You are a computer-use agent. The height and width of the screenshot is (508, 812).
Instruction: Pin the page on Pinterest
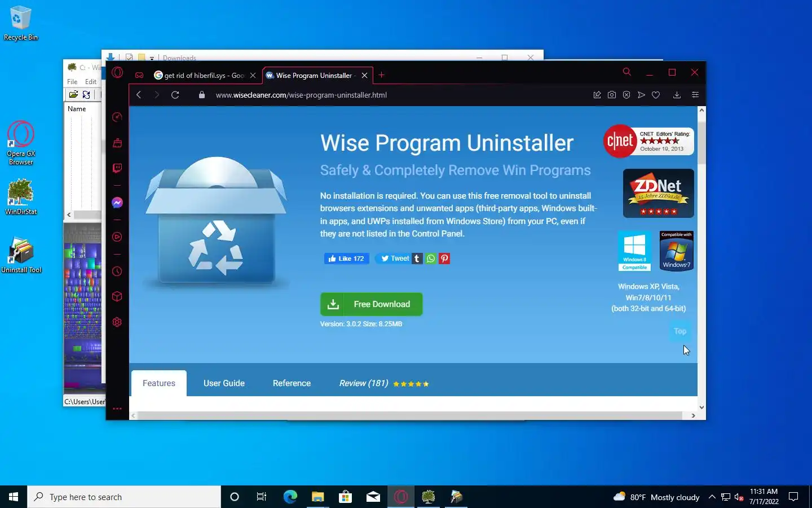tap(444, 259)
